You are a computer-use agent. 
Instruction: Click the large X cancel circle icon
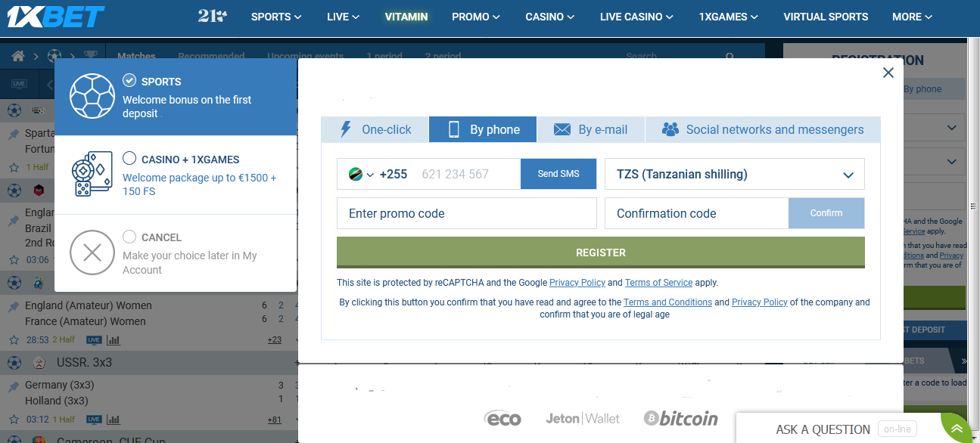coord(92,252)
